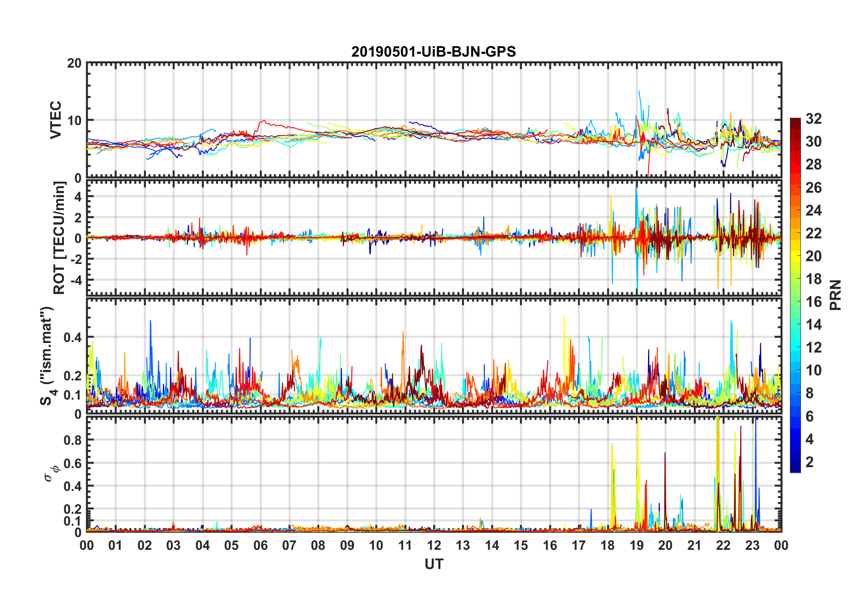Click UT time tick label 07
Image resolution: width=868 pixels, height=590 pixels.
coord(289,546)
